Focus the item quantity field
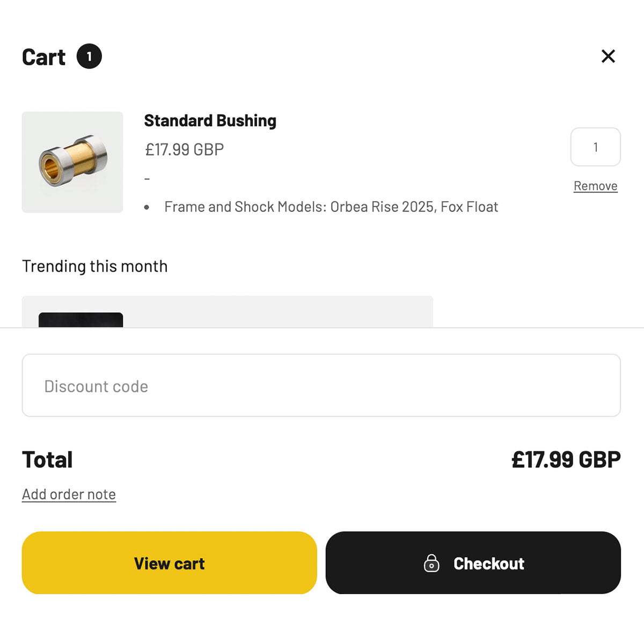The width and height of the screenshot is (644, 644). (x=595, y=147)
